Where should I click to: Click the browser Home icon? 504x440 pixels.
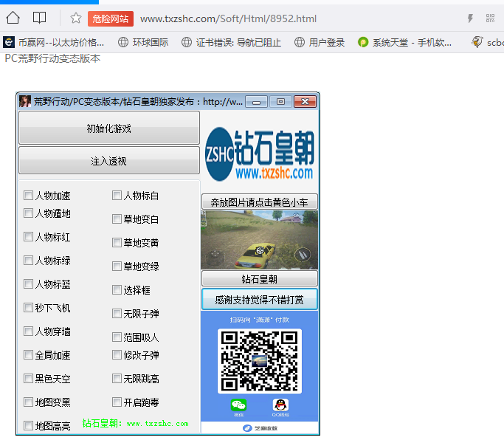click(13, 18)
